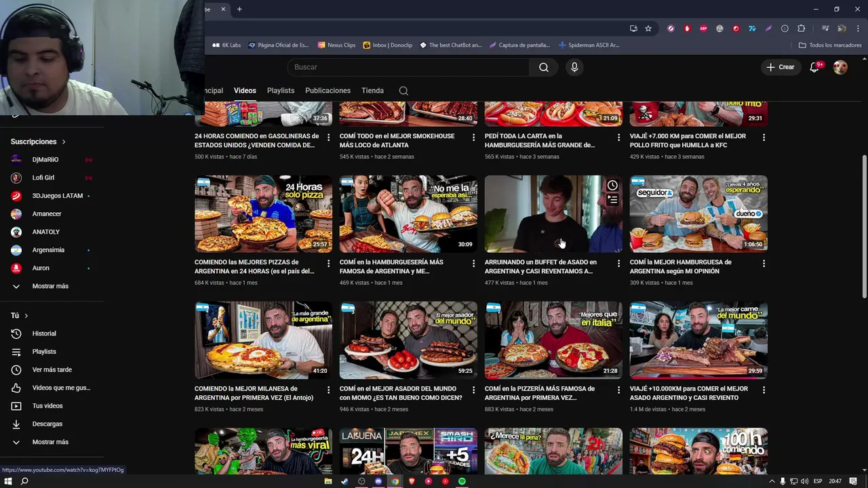The height and width of the screenshot is (488, 868).
Task: Open the ABP Adblock Plus extension
Action: click(x=703, y=28)
